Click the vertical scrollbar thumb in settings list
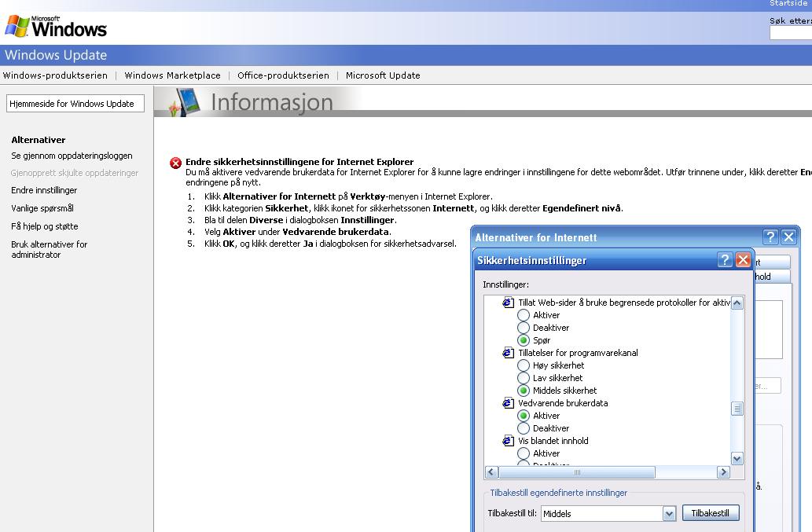This screenshot has width=812, height=532. pos(737,409)
